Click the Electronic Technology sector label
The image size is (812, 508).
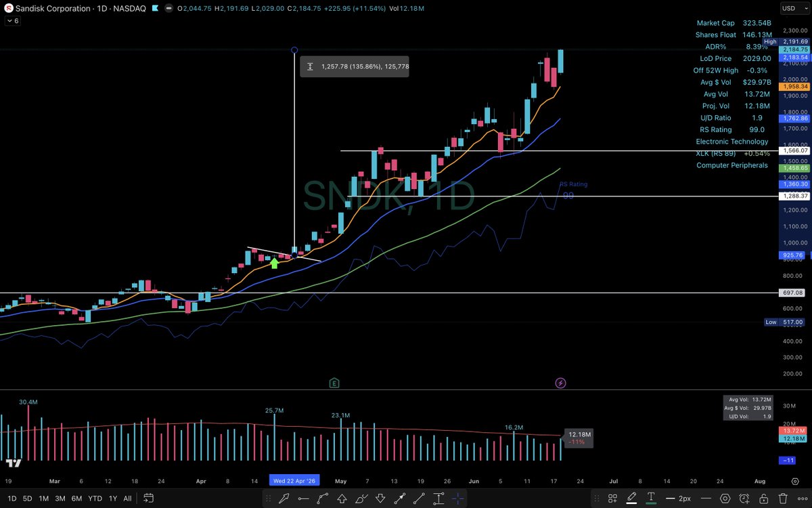[x=732, y=142]
